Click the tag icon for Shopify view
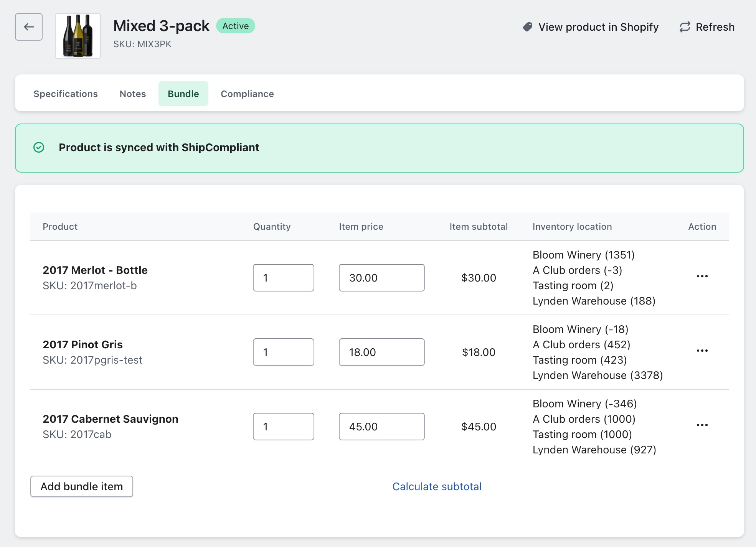 (x=528, y=27)
